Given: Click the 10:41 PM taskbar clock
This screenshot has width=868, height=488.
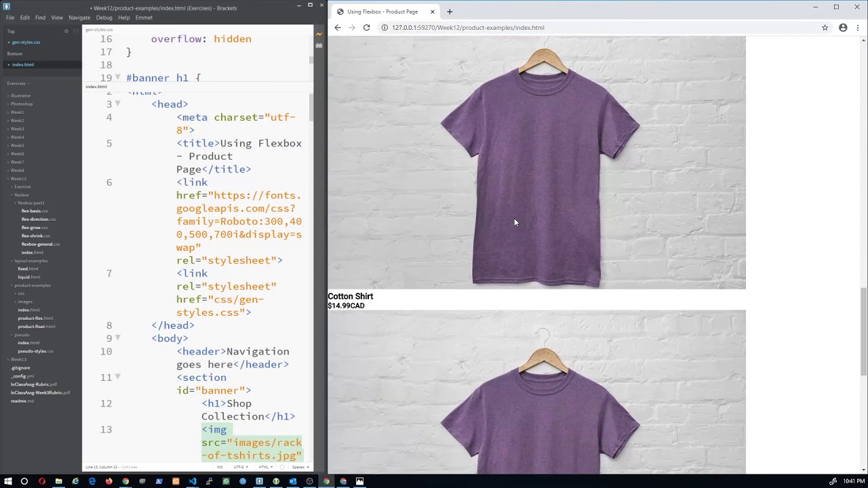Looking at the screenshot, I should (854, 481).
